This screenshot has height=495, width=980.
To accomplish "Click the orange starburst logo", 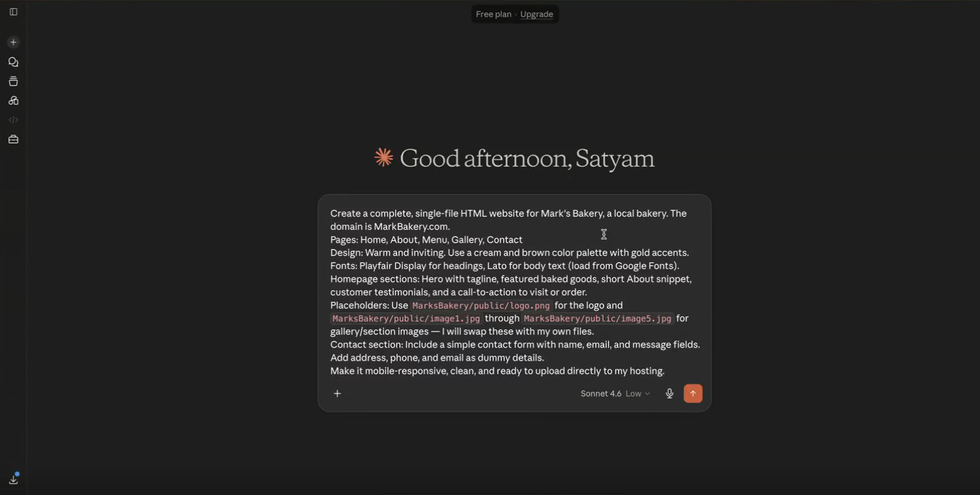I will 384,158.
